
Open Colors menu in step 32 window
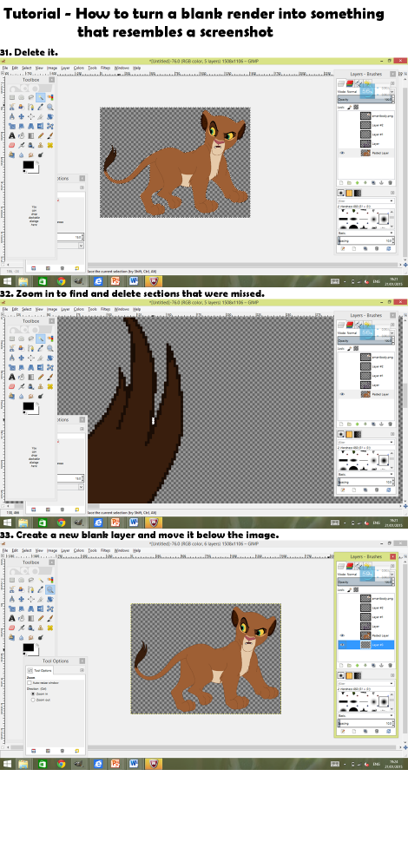coord(79,310)
